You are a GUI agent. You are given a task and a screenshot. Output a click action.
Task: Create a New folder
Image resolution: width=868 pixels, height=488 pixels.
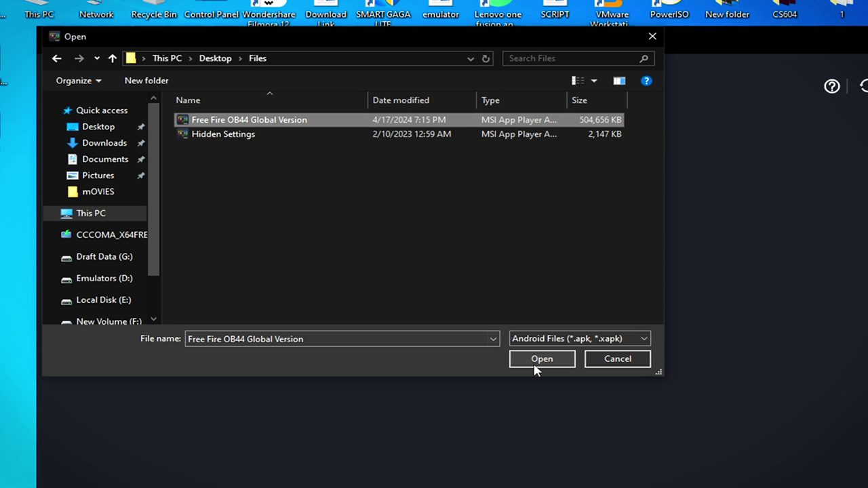[146, 81]
